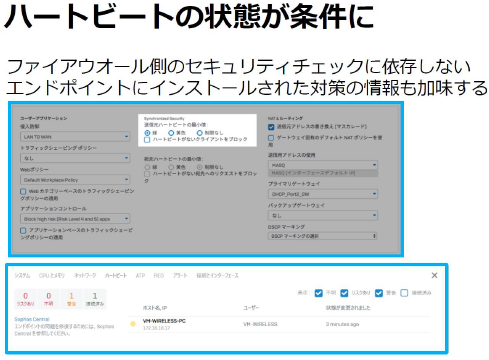The image size is (489, 360).
Task: Select source heartbeat 制限なし radio option
Action: point(199,133)
